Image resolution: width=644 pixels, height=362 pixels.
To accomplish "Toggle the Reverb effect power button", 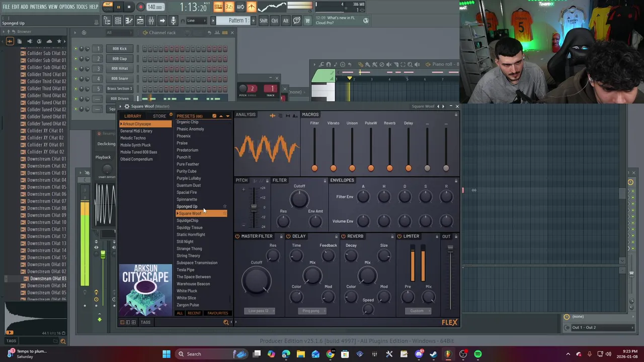I will coord(343,236).
